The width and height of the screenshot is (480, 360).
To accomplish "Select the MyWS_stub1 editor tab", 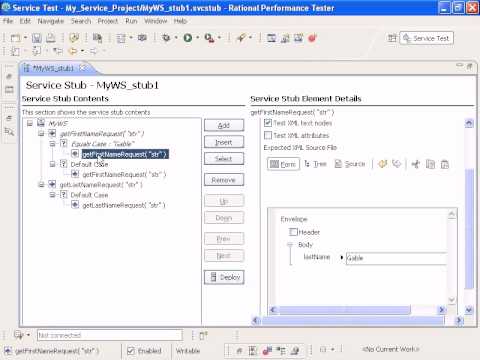I will point(53,68).
